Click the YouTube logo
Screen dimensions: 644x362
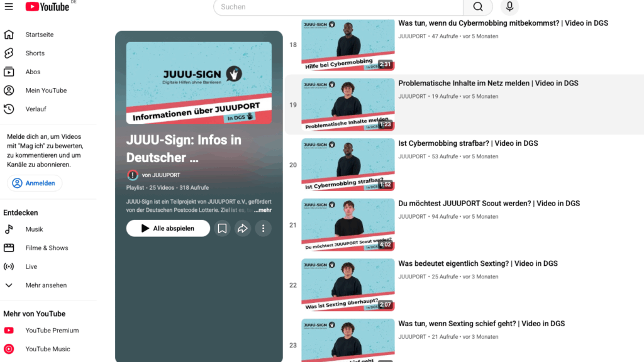pyautogui.click(x=47, y=6)
